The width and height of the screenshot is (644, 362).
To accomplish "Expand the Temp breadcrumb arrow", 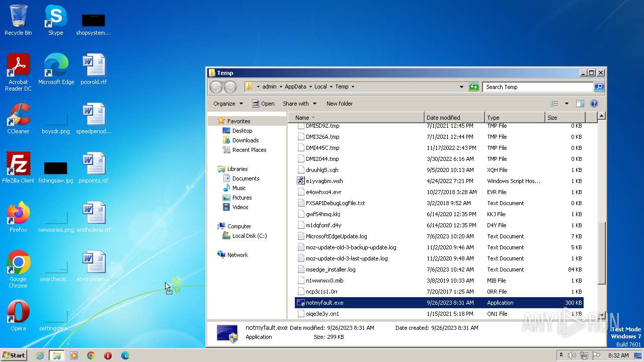I will point(353,87).
